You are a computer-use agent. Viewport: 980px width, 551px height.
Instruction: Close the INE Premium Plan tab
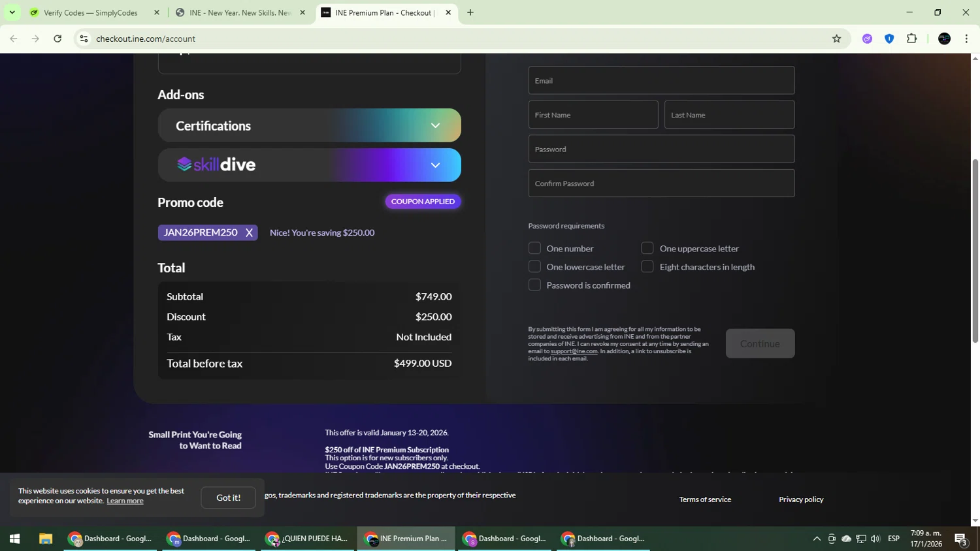pyautogui.click(x=448, y=12)
